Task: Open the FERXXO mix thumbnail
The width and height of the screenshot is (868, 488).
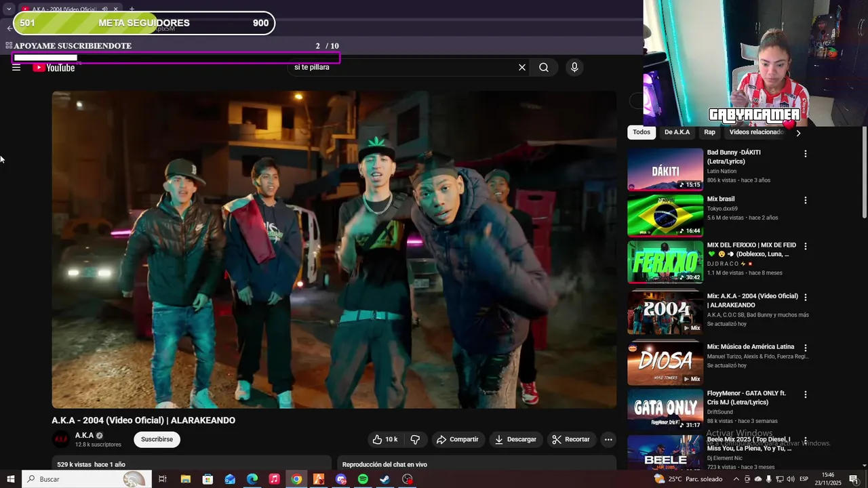Action: [x=665, y=262]
